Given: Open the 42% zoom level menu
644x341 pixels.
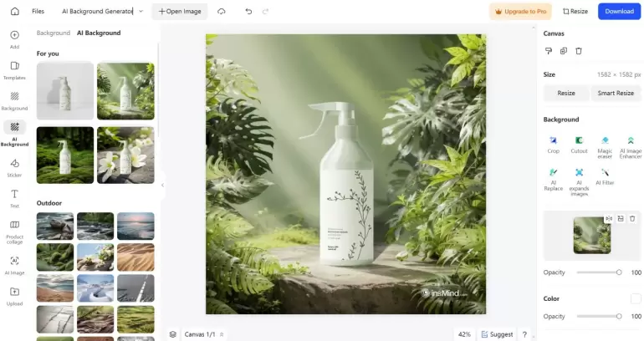Looking at the screenshot, I should 464,334.
